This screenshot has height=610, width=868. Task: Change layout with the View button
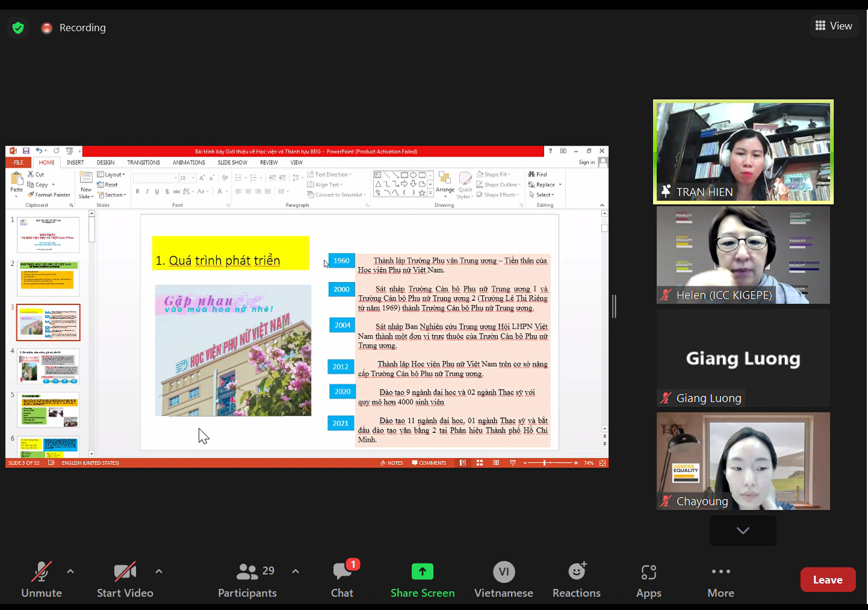(834, 26)
